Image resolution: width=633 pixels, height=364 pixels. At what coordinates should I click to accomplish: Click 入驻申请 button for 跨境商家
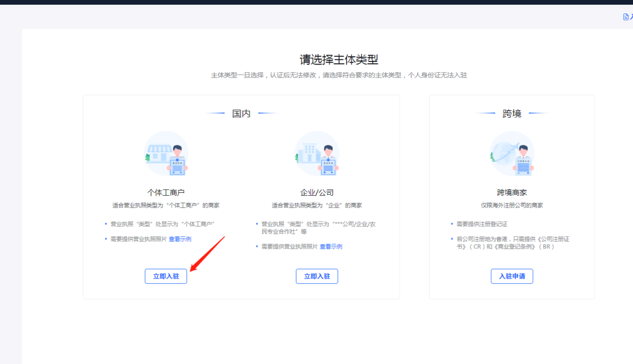click(512, 276)
